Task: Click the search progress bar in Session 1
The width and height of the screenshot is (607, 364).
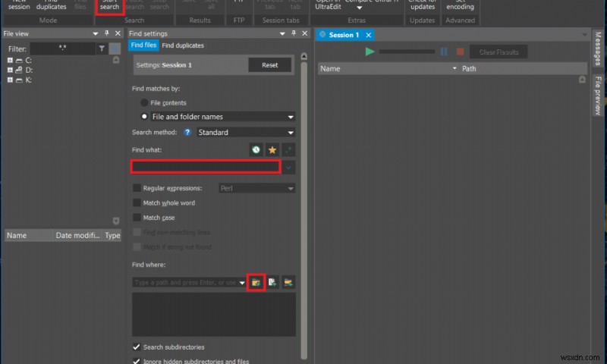Action: tap(407, 52)
